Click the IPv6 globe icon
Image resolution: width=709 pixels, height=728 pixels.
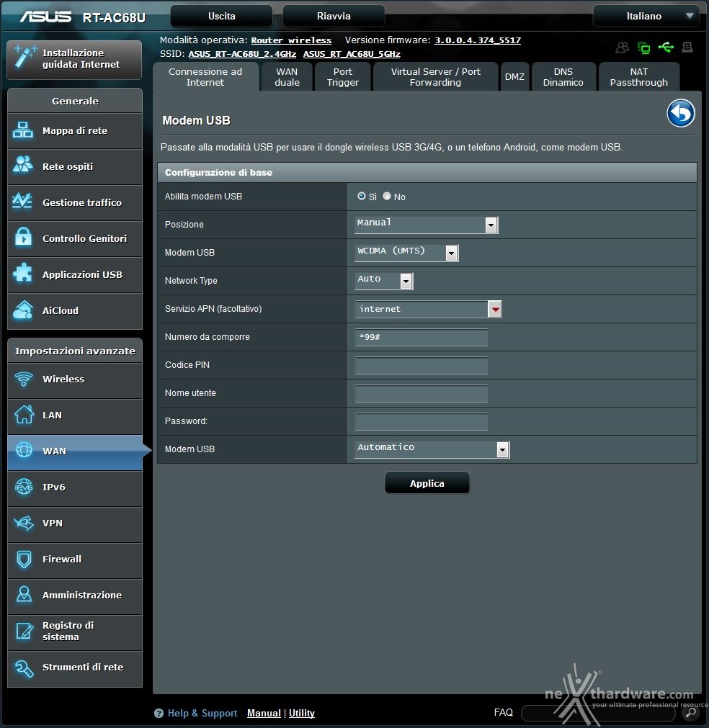(x=24, y=487)
